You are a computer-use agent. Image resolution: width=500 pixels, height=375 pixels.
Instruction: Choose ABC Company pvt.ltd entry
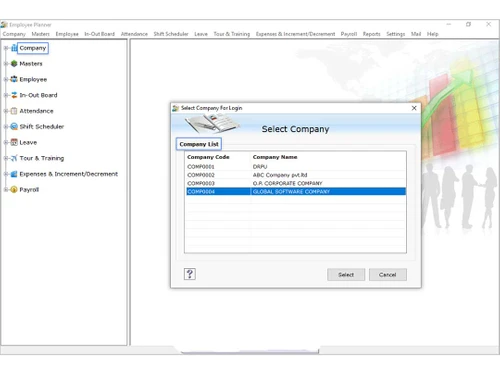(280, 175)
